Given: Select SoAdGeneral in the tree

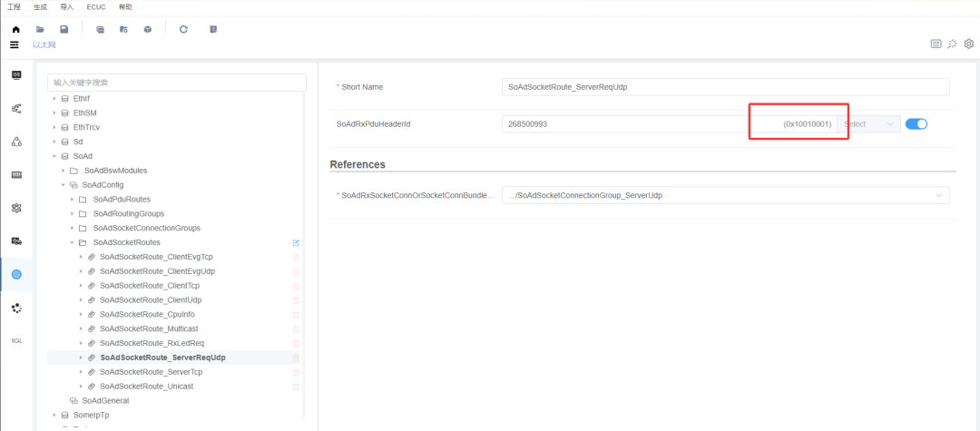Looking at the screenshot, I should point(105,400).
